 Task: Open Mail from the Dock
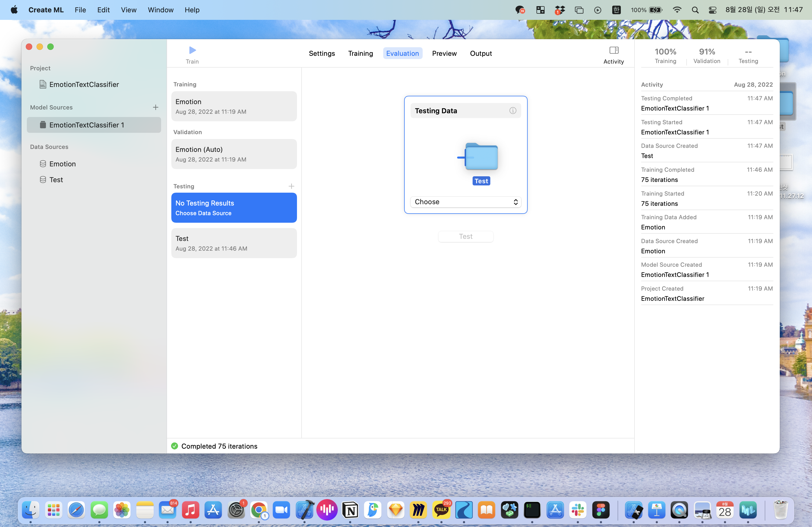[168, 510]
